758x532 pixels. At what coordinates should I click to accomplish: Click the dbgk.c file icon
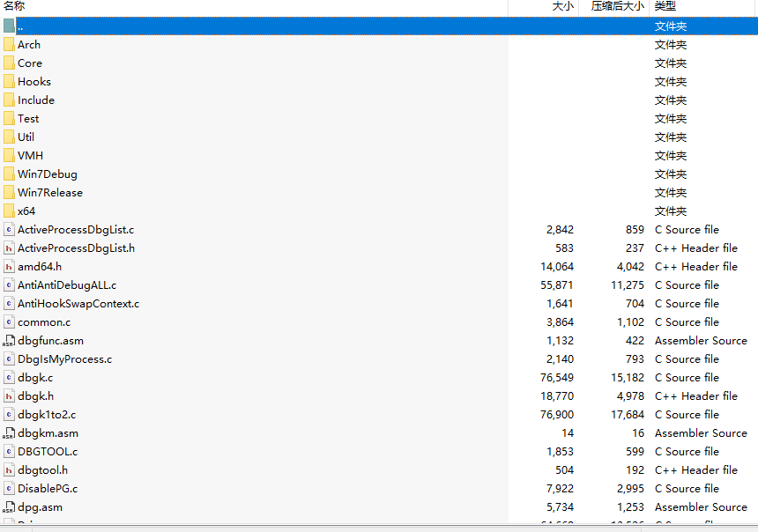pyautogui.click(x=9, y=378)
